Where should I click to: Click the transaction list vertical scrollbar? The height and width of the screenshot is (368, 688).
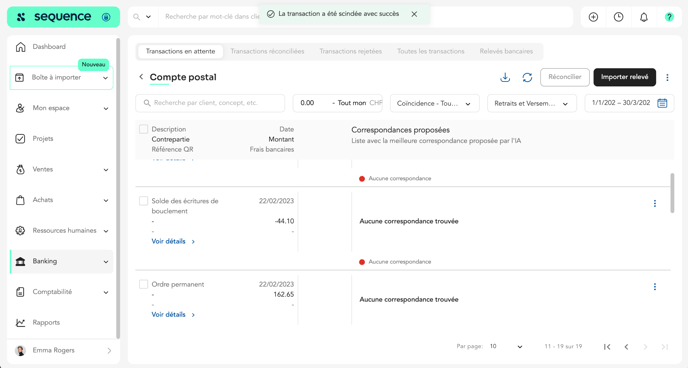pyautogui.click(x=672, y=193)
